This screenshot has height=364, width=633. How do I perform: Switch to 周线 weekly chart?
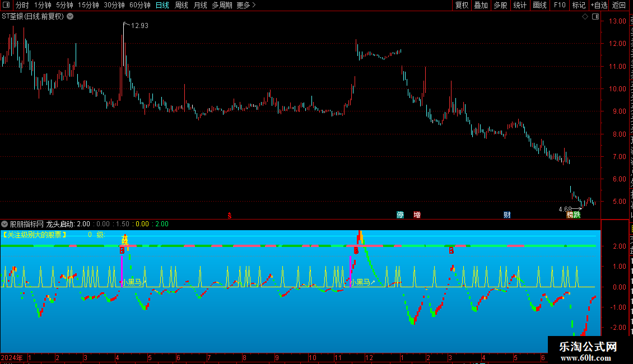pos(181,5)
